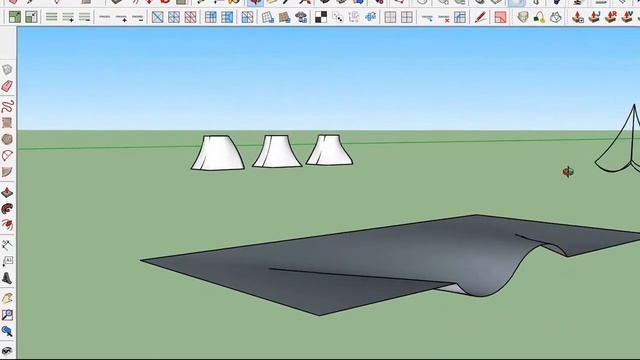Click the dashed rotating squares icon
Image resolution: width=640 pixels, height=360 pixels.
click(354, 17)
